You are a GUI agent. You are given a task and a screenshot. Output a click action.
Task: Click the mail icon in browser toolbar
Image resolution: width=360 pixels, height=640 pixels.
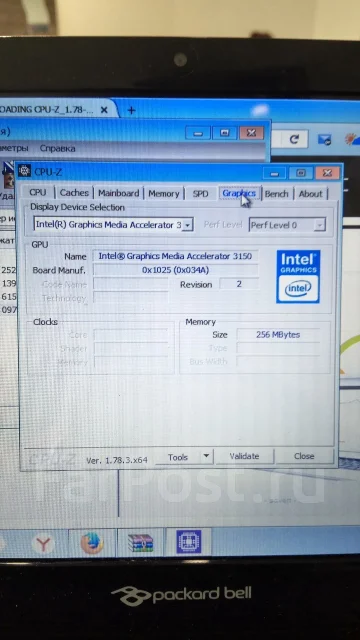tap(325, 140)
